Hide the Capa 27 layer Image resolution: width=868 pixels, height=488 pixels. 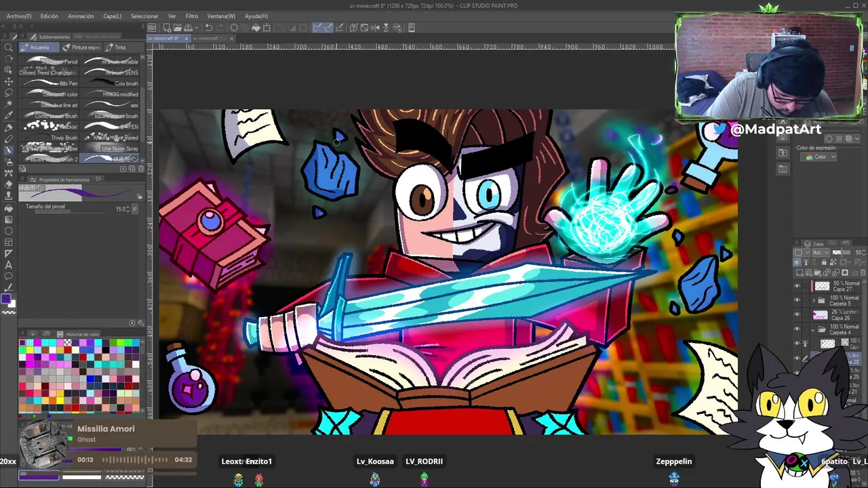(797, 286)
